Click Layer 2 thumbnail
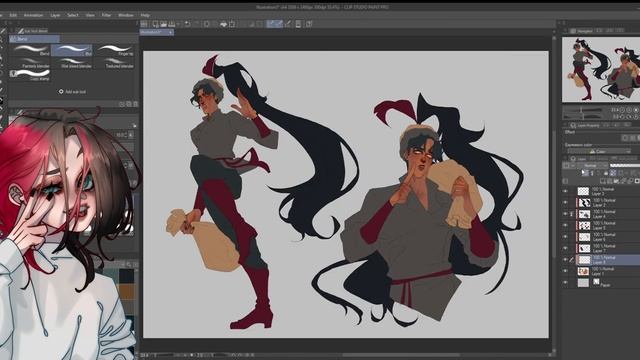 (584, 202)
